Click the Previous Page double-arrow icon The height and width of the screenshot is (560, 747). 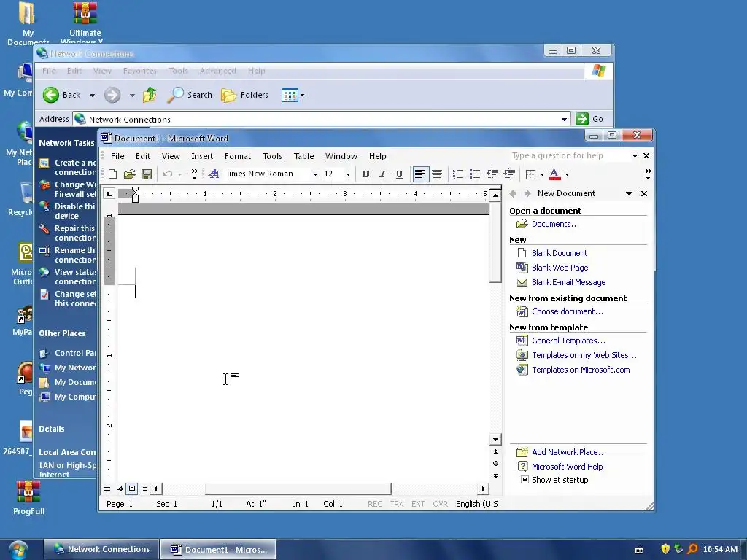pos(495,451)
